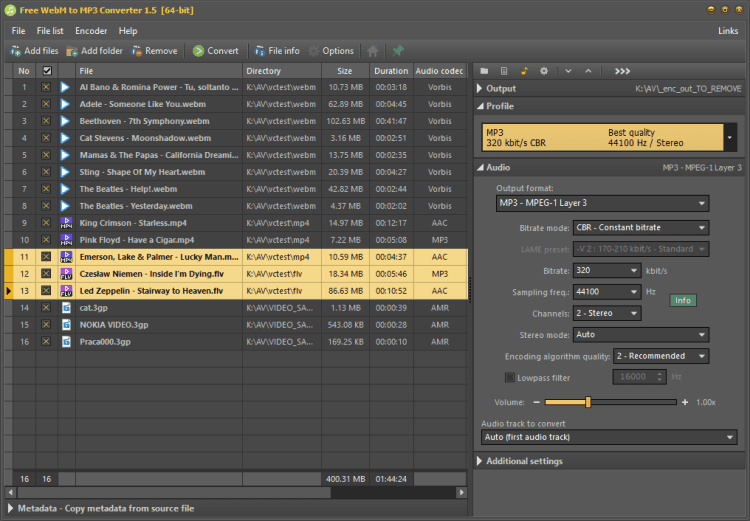Toggle the checkbox for Beethoven - 7th Symphony

(x=46, y=121)
